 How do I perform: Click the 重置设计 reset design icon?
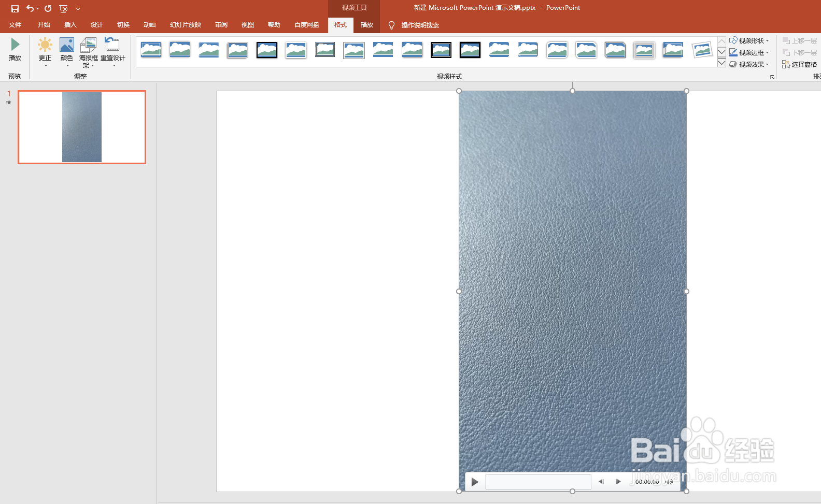coord(112,45)
